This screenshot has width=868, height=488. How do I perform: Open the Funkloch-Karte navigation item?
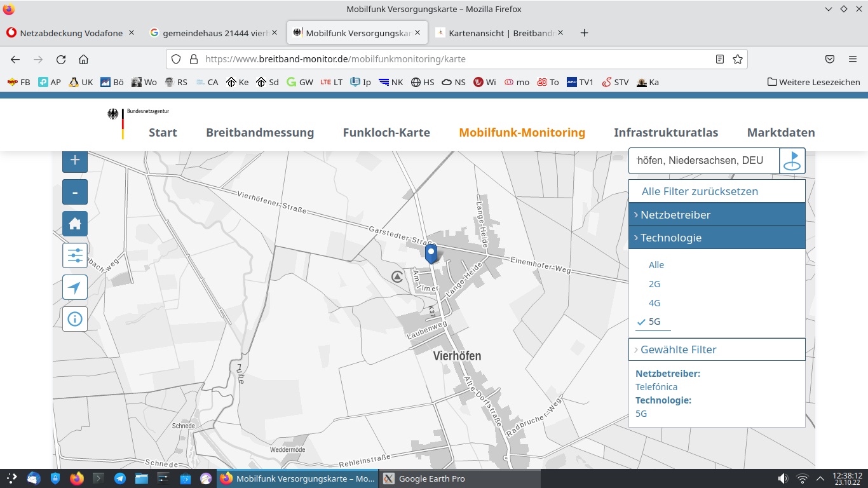(386, 133)
